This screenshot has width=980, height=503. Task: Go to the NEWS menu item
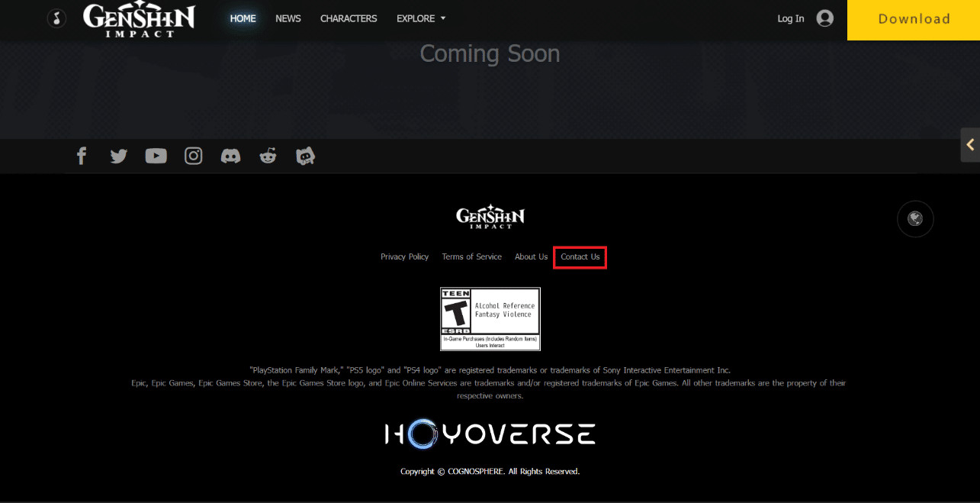(x=288, y=18)
